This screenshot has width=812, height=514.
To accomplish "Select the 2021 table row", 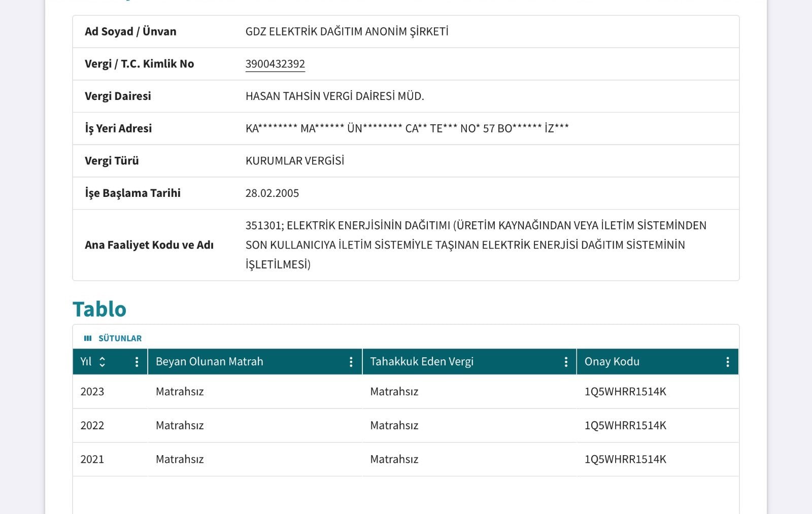I will pos(405,460).
